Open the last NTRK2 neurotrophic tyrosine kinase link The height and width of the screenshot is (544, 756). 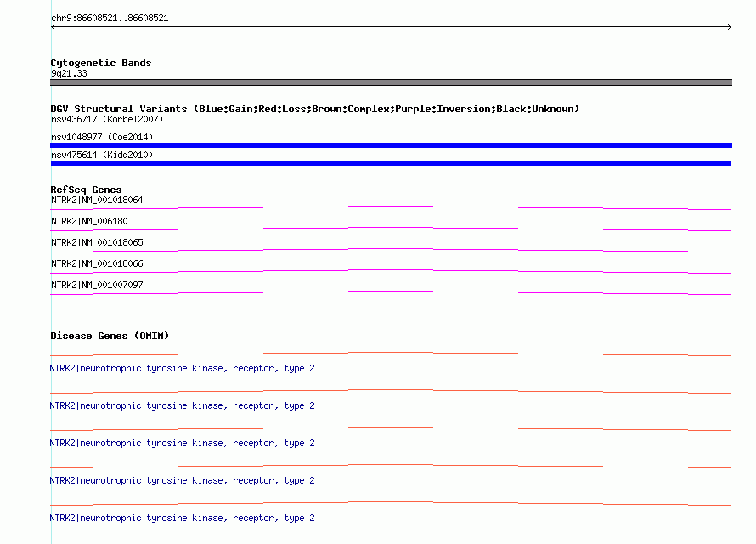[183, 518]
